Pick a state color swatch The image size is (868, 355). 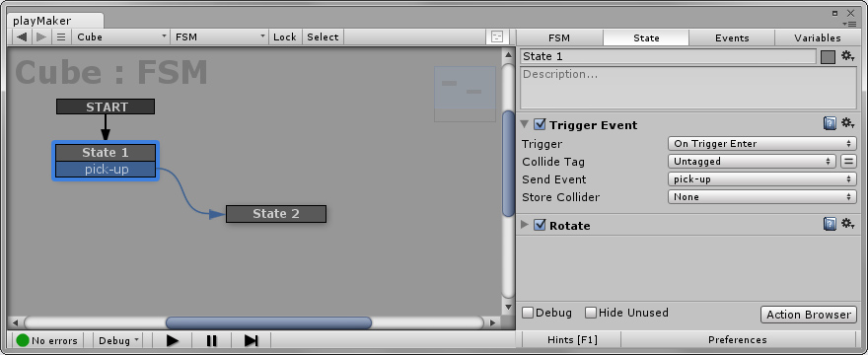tap(828, 56)
